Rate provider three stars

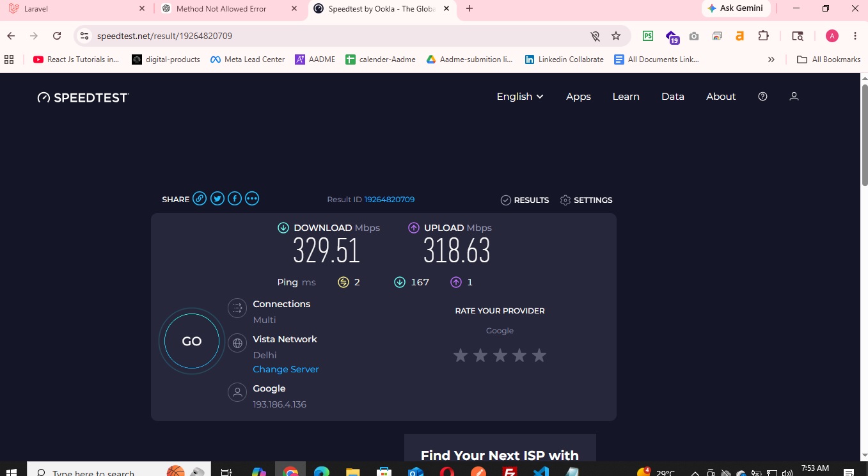click(x=500, y=355)
